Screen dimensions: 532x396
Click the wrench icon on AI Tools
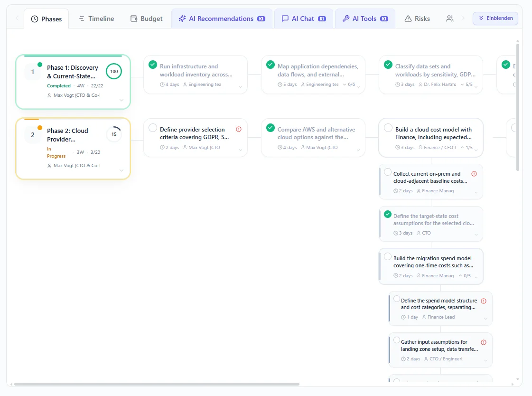click(346, 19)
